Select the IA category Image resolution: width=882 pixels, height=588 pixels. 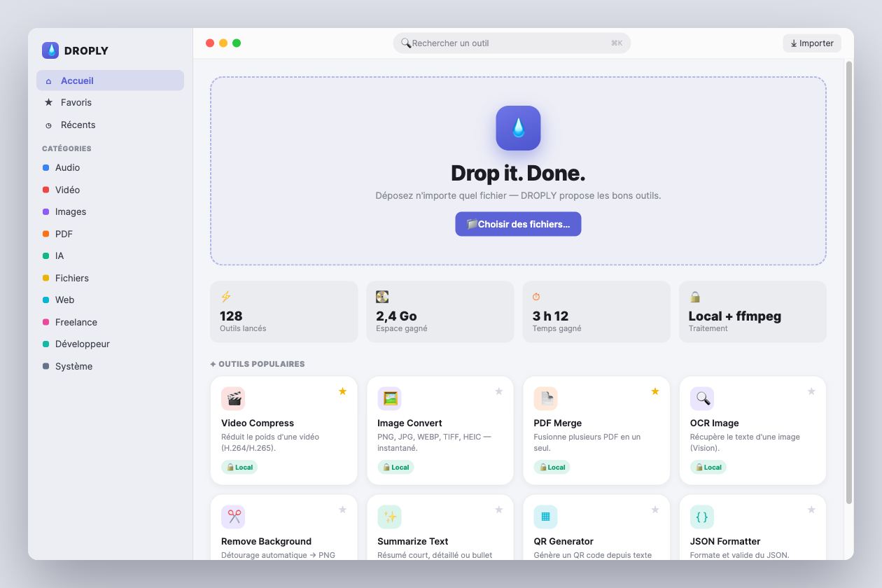tap(110, 255)
